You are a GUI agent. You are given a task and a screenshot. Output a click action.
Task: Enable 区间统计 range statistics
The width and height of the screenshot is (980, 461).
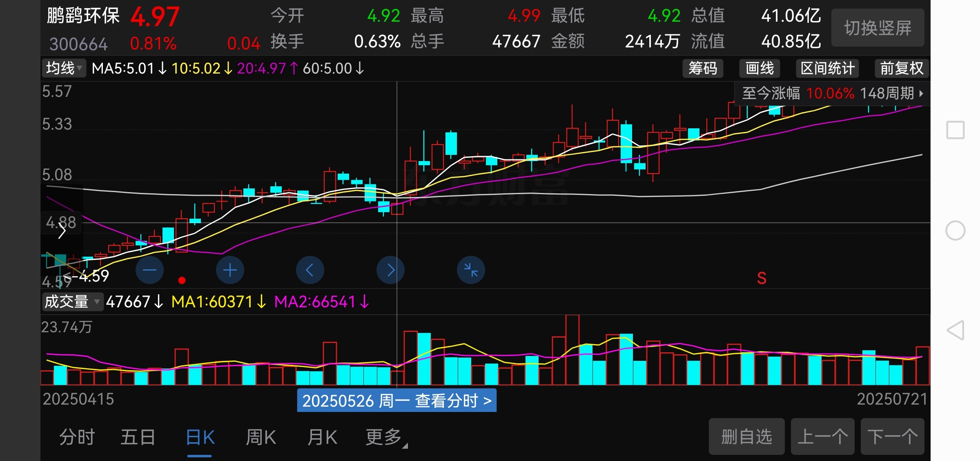point(827,68)
